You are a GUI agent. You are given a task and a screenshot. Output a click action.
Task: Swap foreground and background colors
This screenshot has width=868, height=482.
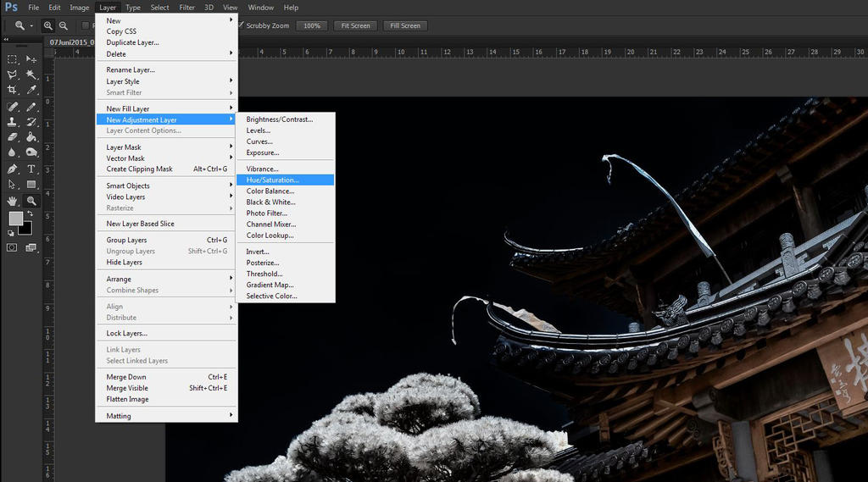(31, 213)
